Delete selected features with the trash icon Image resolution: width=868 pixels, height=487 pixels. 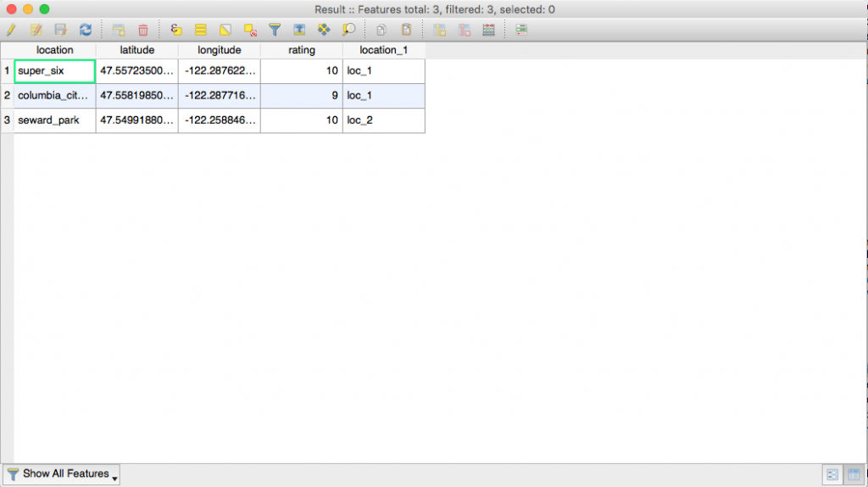coord(142,30)
